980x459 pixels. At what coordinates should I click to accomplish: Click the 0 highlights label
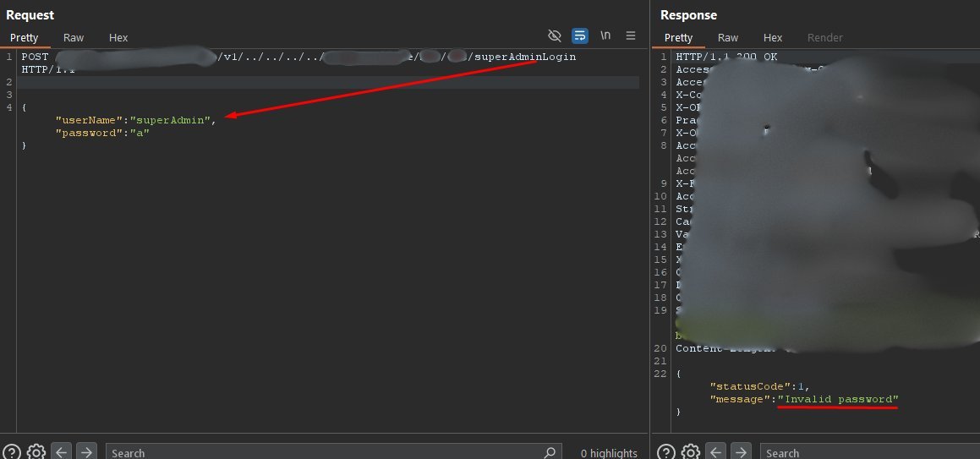tap(609, 453)
